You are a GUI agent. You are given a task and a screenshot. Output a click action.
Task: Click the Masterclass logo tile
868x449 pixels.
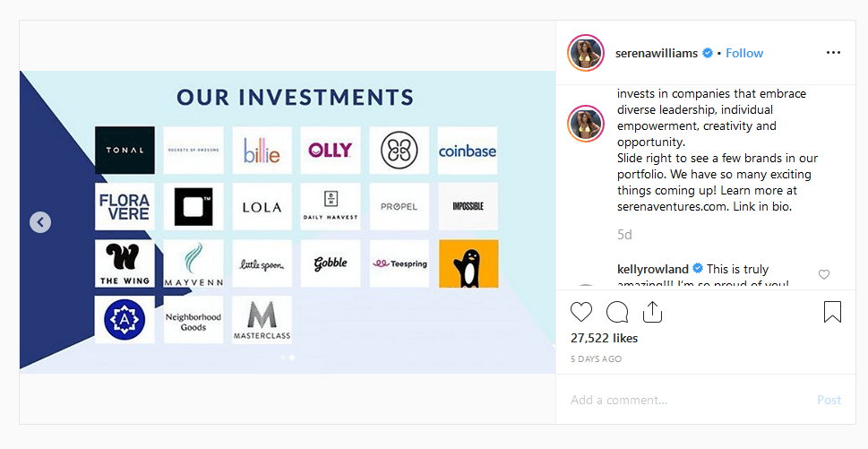(262, 320)
